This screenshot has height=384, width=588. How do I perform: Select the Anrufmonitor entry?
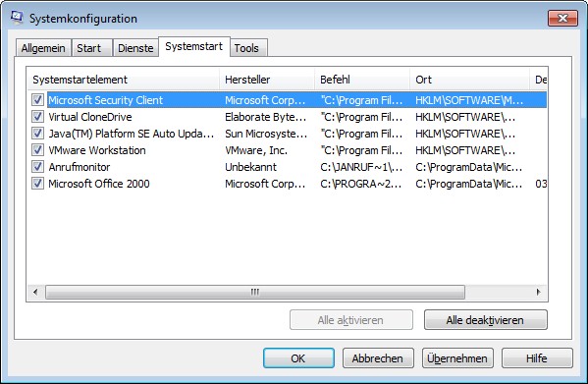(x=80, y=167)
